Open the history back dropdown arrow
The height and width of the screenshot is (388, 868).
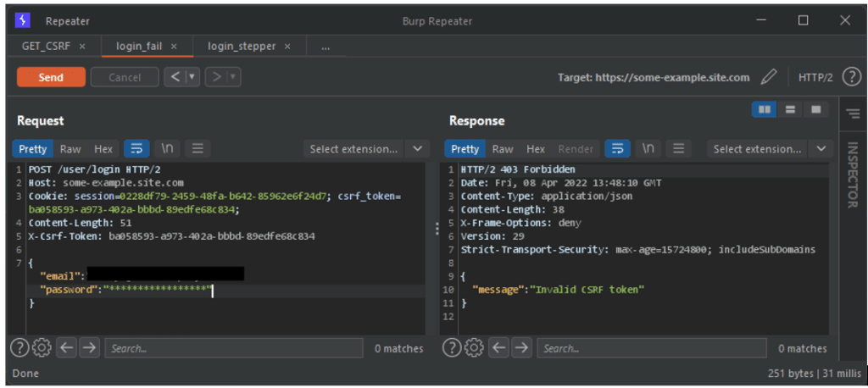pos(192,77)
